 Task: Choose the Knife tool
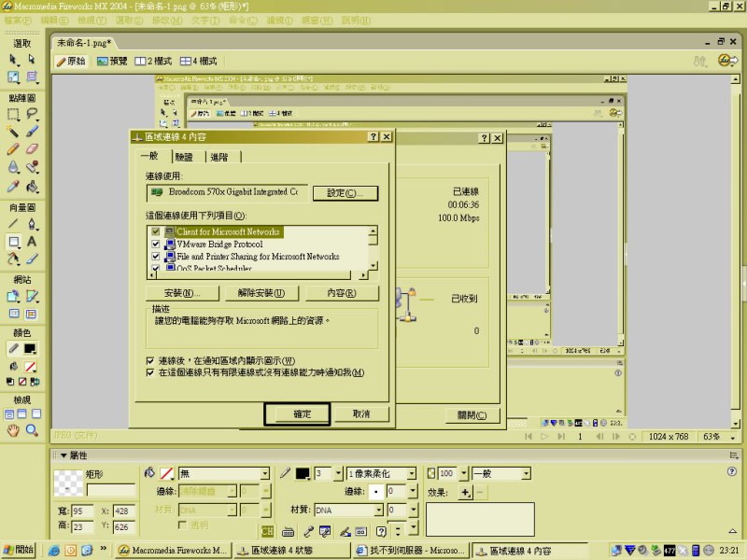[32, 259]
